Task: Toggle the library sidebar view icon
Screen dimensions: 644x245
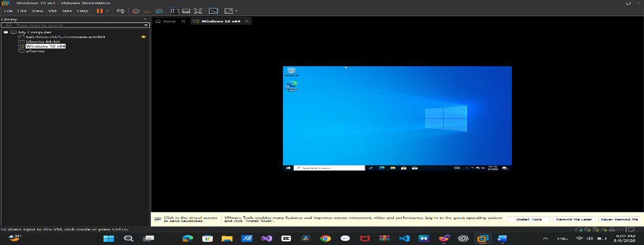Action: [x=175, y=11]
